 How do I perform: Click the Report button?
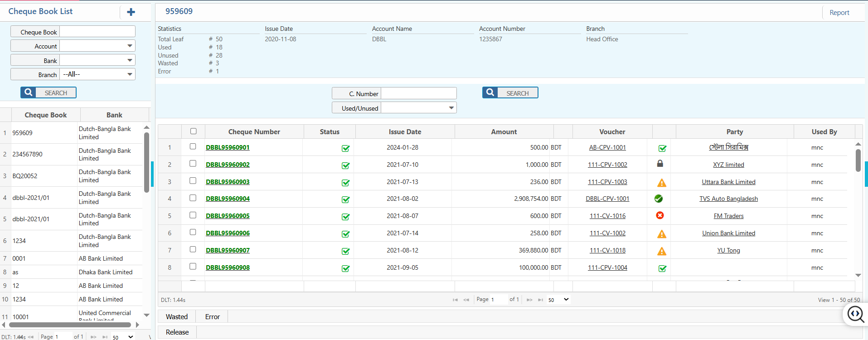tap(839, 13)
